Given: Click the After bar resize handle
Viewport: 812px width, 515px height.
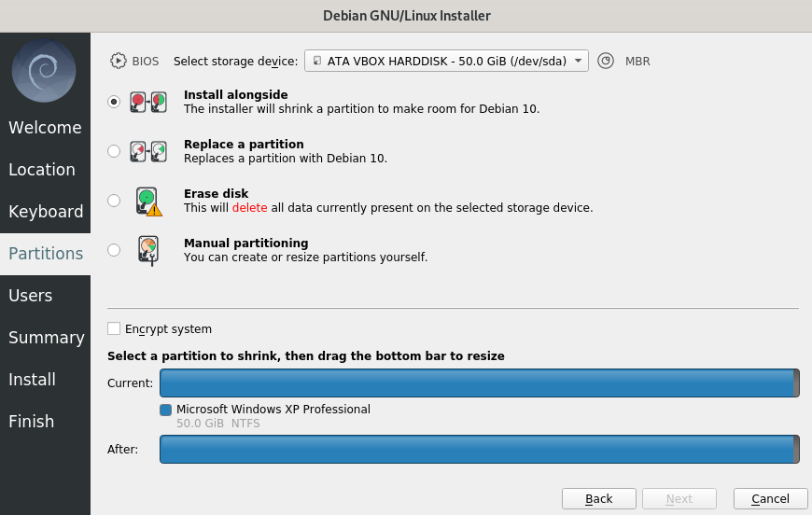Looking at the screenshot, I should 796,450.
